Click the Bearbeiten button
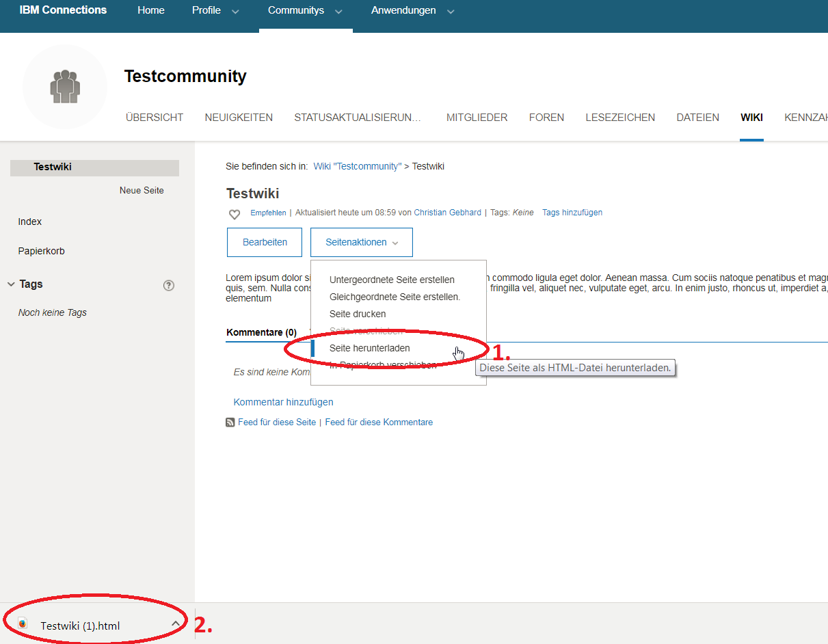 (x=265, y=242)
